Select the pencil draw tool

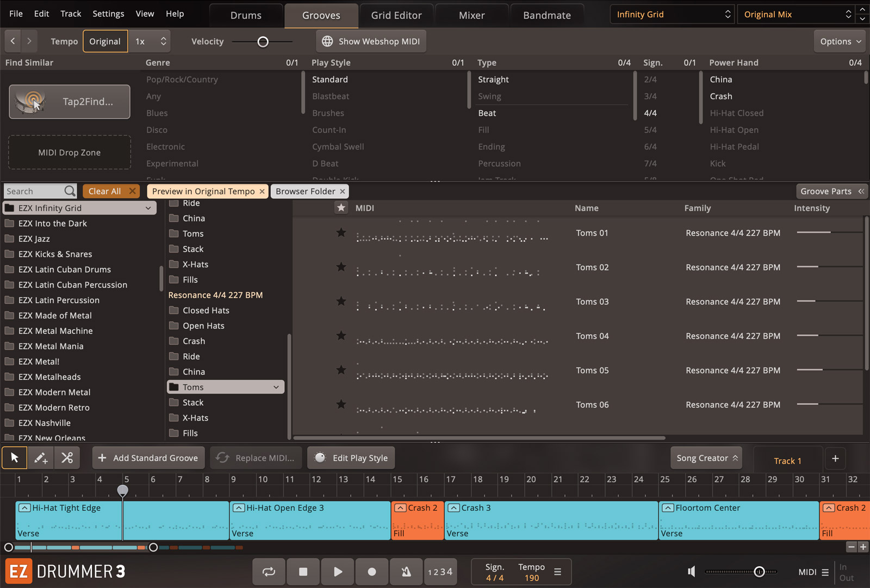pyautogui.click(x=41, y=458)
